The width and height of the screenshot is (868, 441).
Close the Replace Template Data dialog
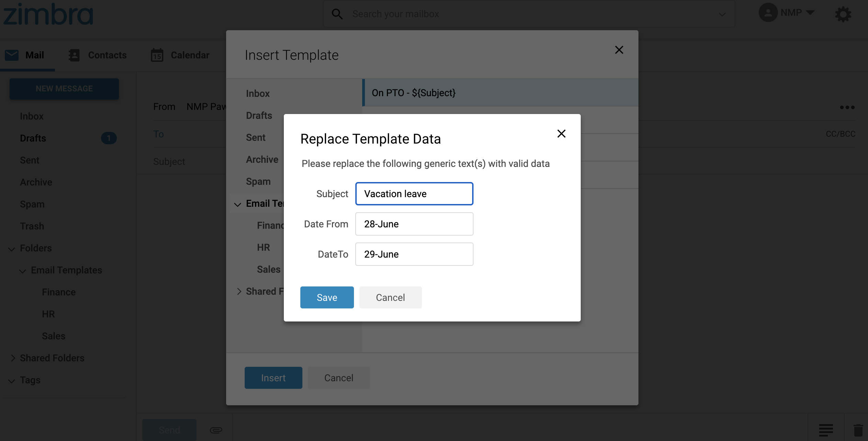click(x=561, y=134)
